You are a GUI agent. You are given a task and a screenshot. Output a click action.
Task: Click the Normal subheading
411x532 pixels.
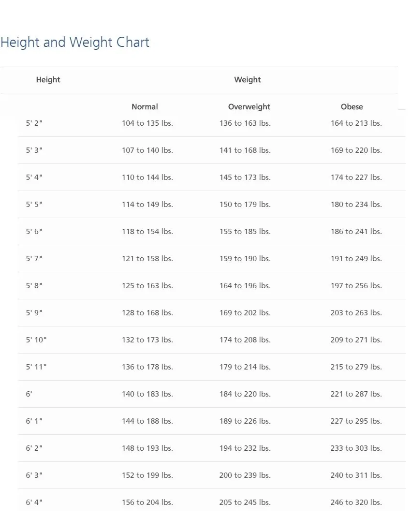145,106
